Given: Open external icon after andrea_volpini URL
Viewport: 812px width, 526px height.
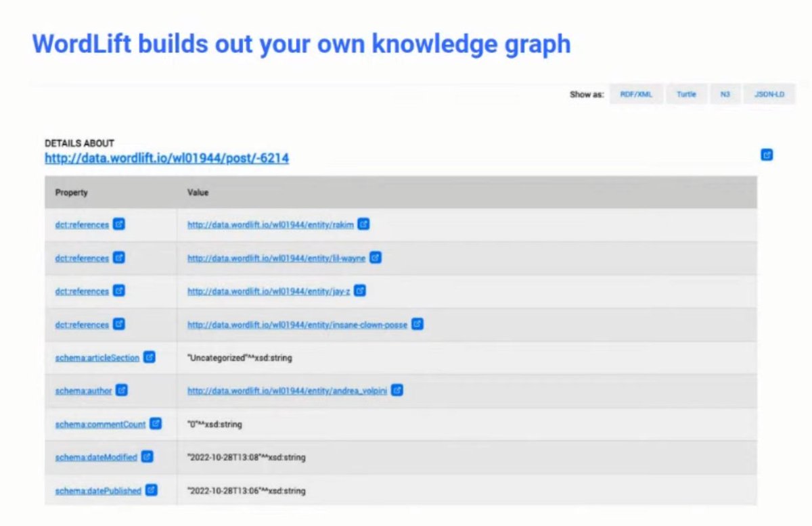Looking at the screenshot, I should [x=397, y=390].
